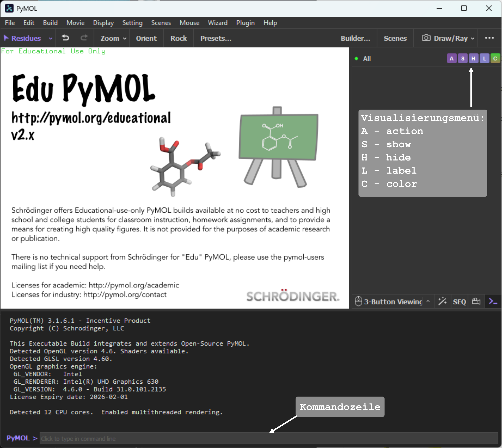This screenshot has width=502, height=448.
Task: Click the 'PyMOL(TM) 3.1.6.1 - Incentive Product' line
Action: 80,321
